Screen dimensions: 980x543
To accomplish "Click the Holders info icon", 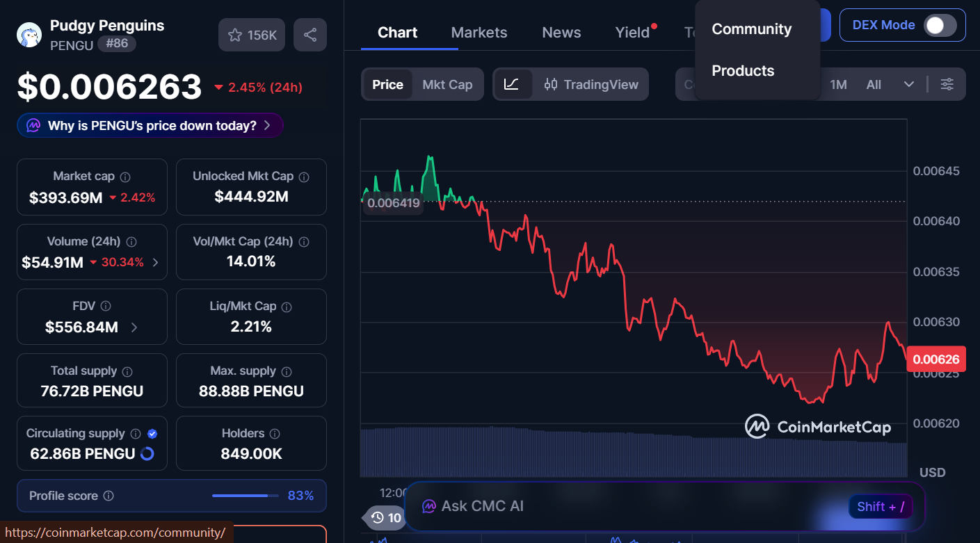I will point(275,434).
